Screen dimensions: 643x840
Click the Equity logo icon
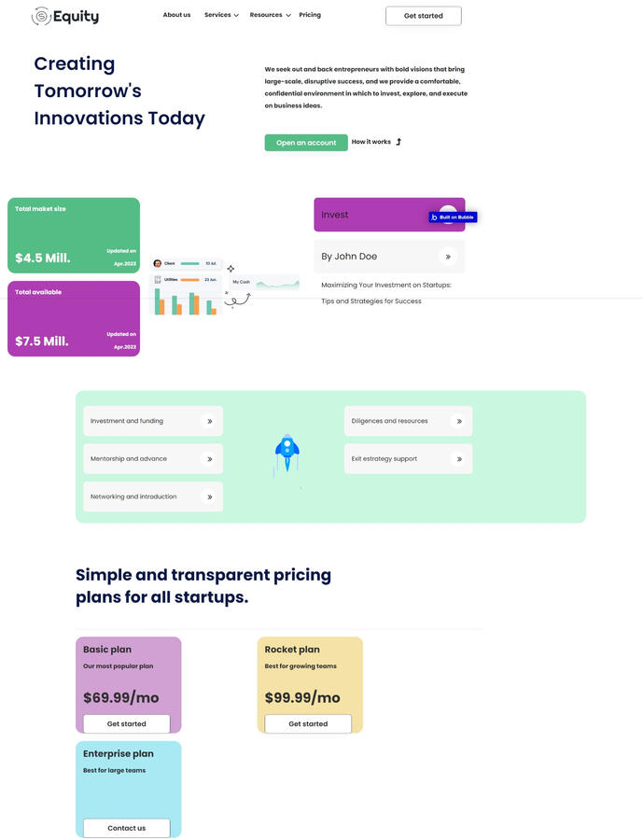[41, 16]
